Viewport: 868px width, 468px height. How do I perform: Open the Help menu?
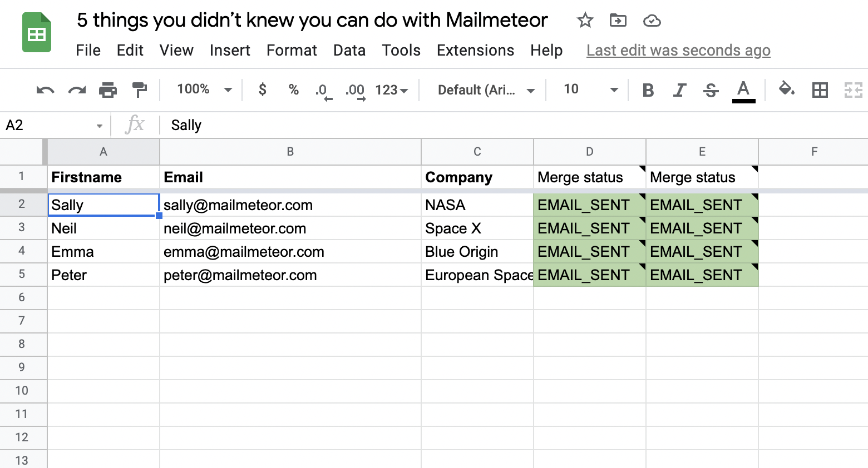(546, 51)
